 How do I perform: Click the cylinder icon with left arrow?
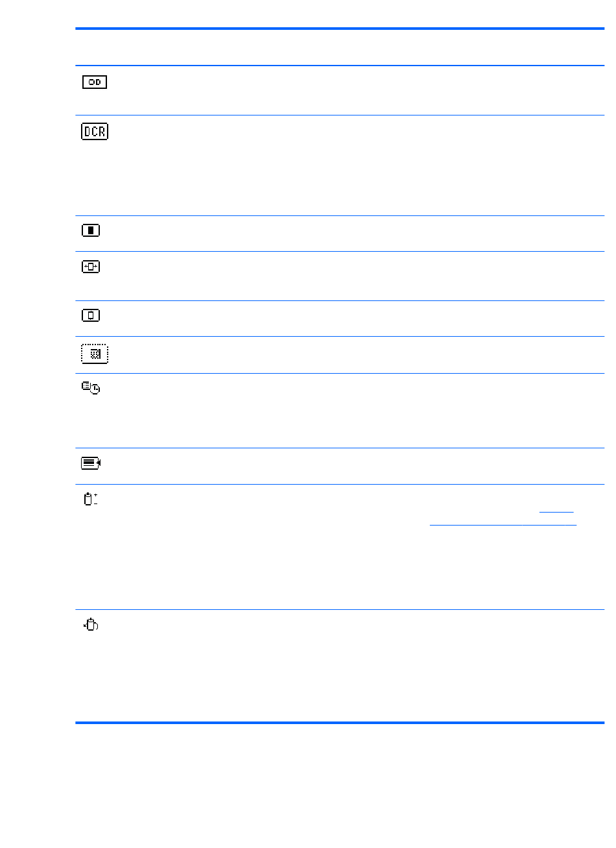coord(91,625)
